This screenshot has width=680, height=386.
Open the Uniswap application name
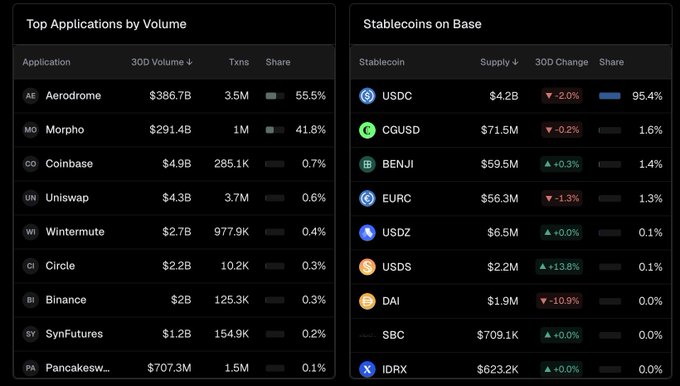(67, 198)
